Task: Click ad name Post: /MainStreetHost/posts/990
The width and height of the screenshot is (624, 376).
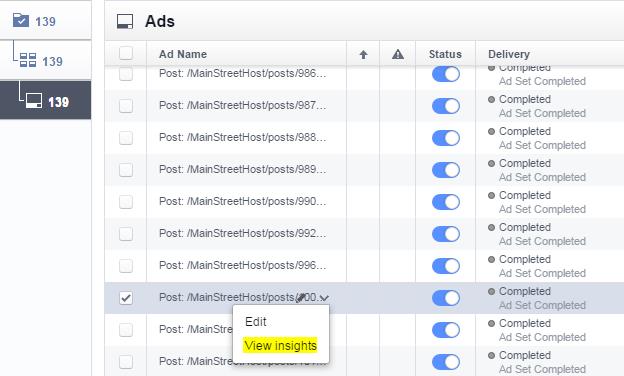Action: [x=242, y=201]
